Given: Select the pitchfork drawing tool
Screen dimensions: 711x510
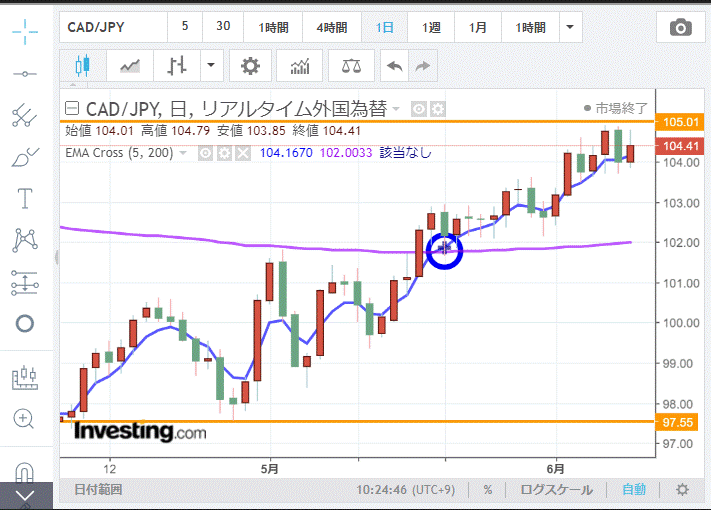Looking at the screenshot, I should (25, 115).
